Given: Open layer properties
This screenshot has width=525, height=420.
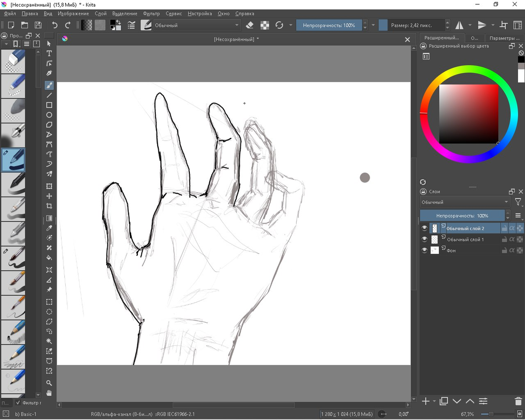Looking at the screenshot, I should coord(483,401).
